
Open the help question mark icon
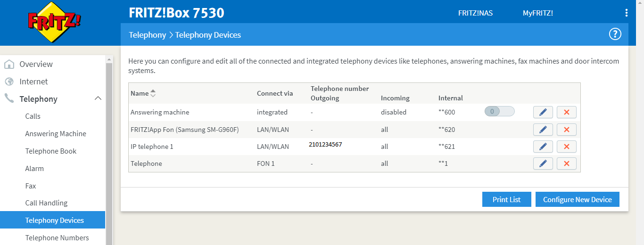615,34
